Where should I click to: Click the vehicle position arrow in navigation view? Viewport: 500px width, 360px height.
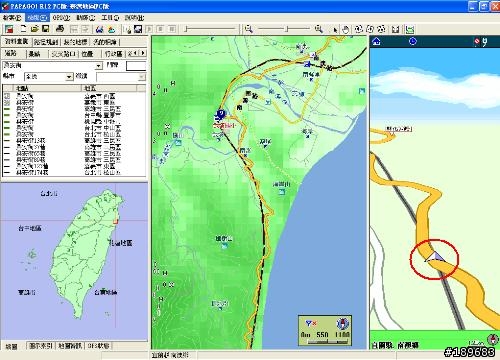click(x=434, y=256)
